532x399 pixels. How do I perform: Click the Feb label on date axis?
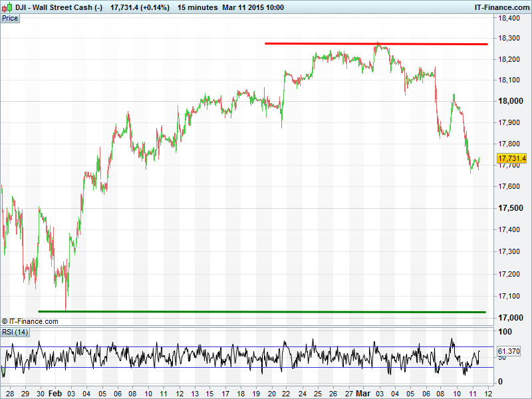[57, 394]
